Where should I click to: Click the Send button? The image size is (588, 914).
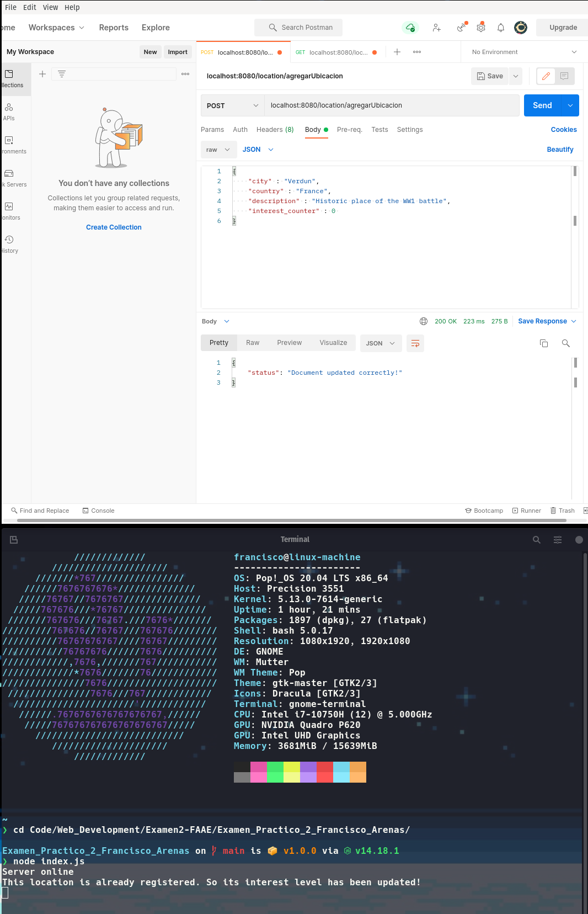coord(542,105)
